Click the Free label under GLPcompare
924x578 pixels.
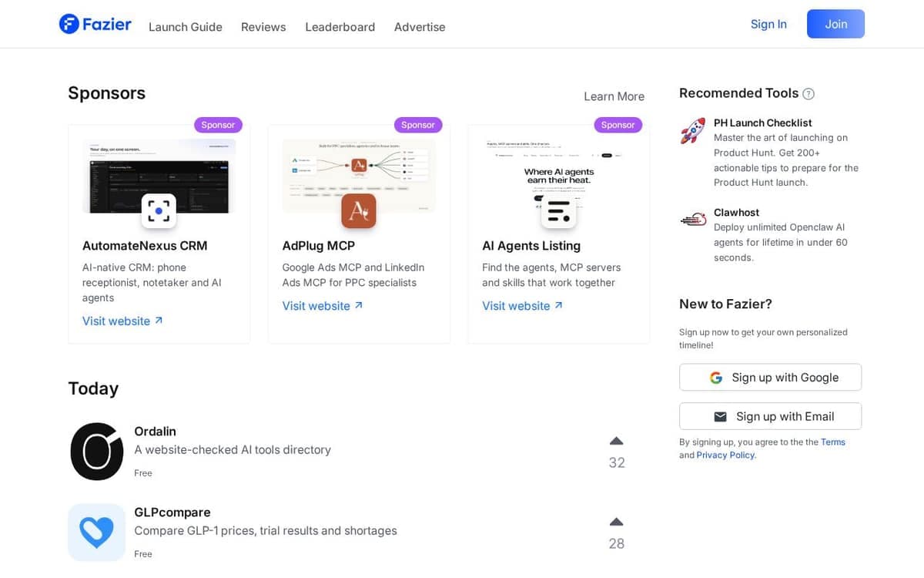(x=143, y=554)
